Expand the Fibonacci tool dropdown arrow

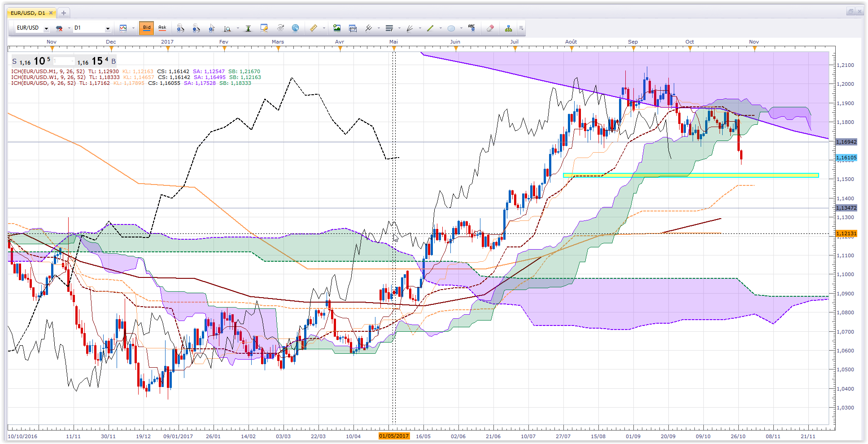(x=399, y=28)
